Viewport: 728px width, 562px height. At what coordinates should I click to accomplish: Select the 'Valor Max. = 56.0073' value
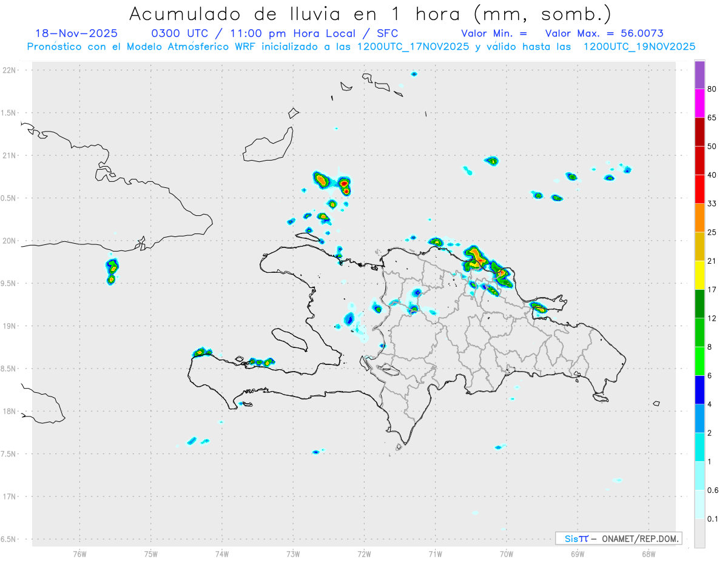click(604, 34)
